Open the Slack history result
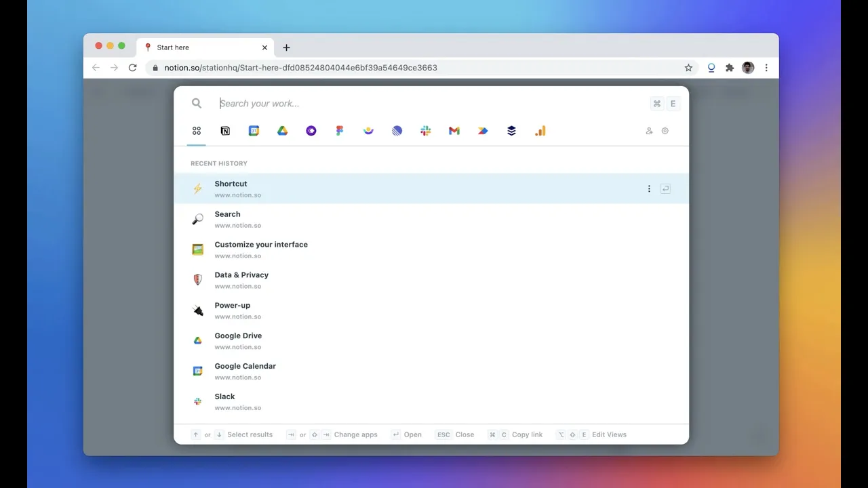 click(x=431, y=402)
